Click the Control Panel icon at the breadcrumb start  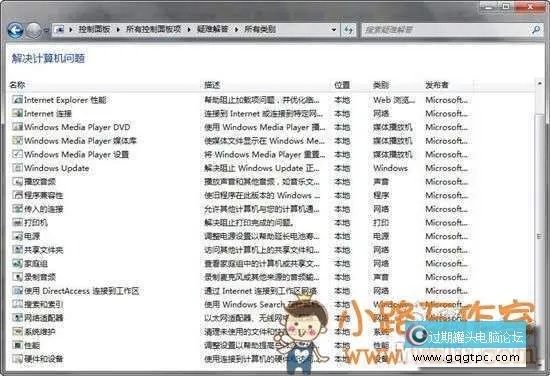click(x=60, y=29)
